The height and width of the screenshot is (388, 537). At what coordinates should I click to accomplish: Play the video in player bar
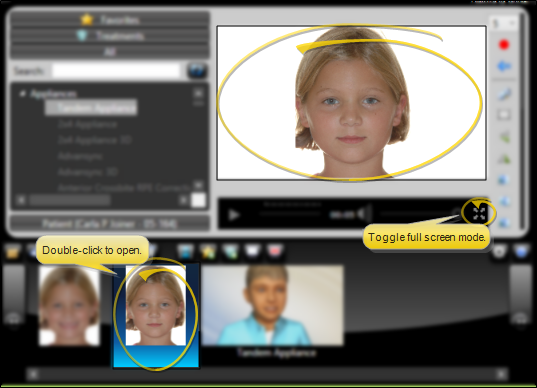point(234,215)
